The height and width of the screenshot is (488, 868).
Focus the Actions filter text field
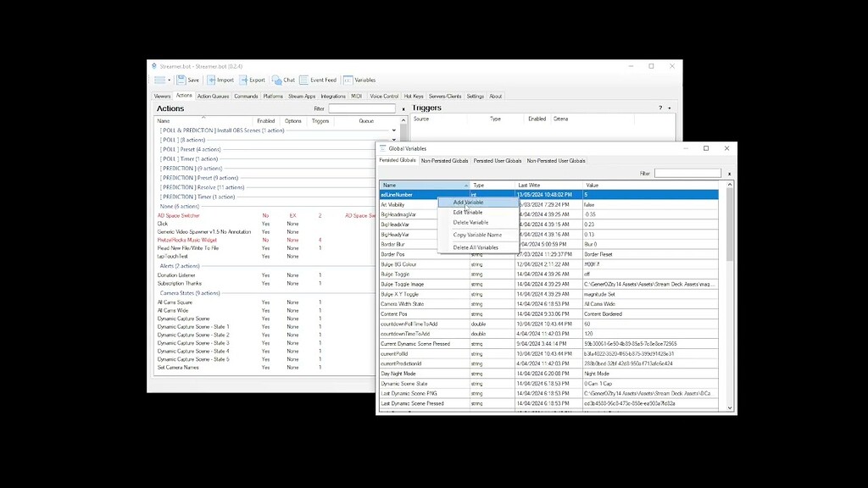(362, 108)
